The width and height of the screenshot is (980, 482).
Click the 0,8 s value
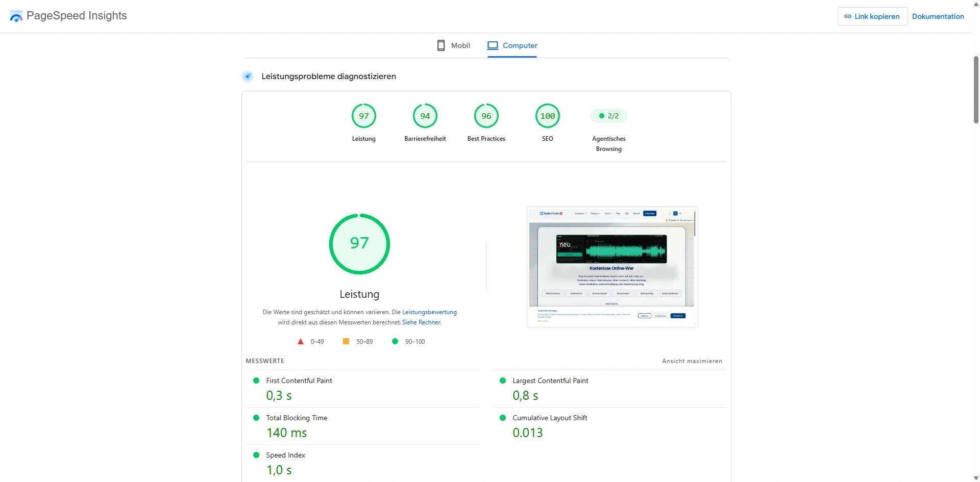(x=525, y=396)
